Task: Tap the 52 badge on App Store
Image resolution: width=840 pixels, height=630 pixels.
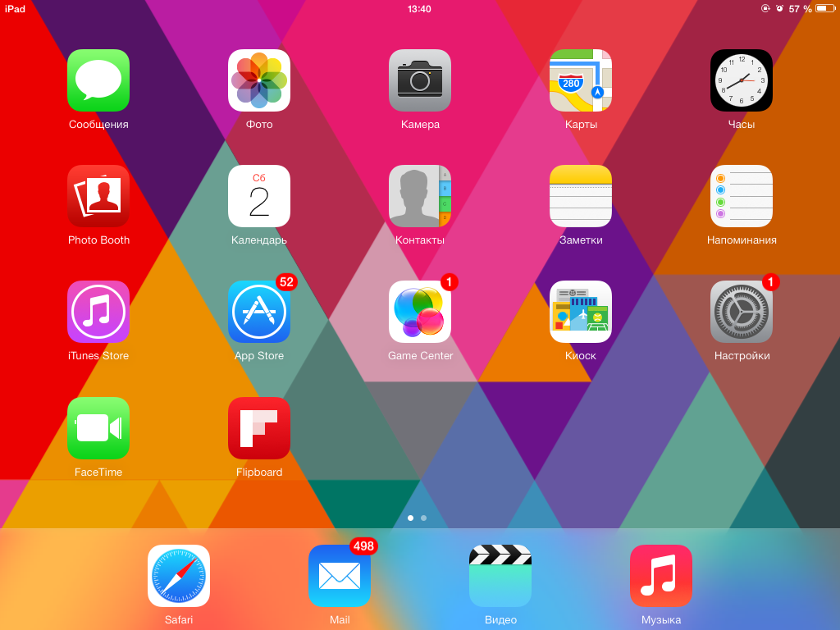Action: point(286,282)
